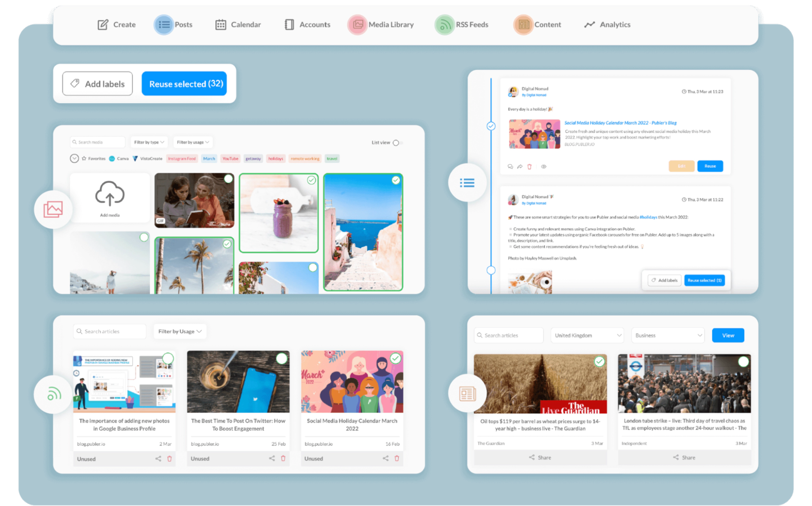The width and height of the screenshot is (812, 506).
Task: Click the upload cloud Add media icon
Action: tap(110, 194)
